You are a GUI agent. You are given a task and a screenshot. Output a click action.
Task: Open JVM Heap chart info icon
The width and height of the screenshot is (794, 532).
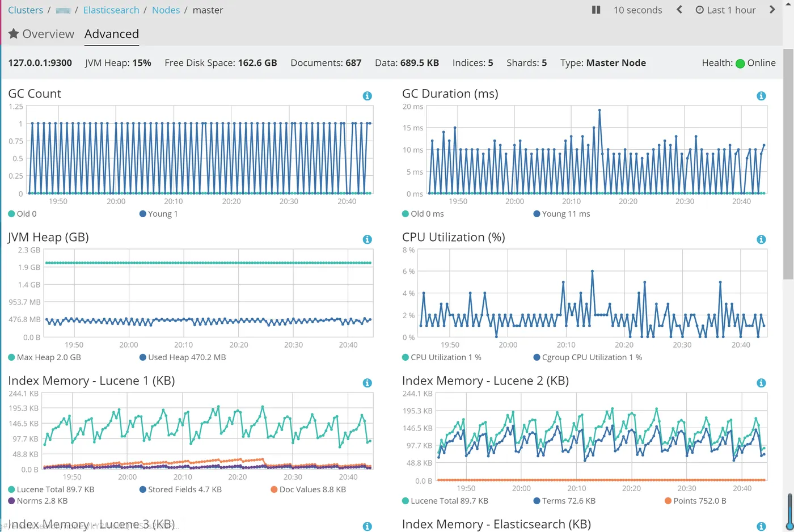click(368, 239)
